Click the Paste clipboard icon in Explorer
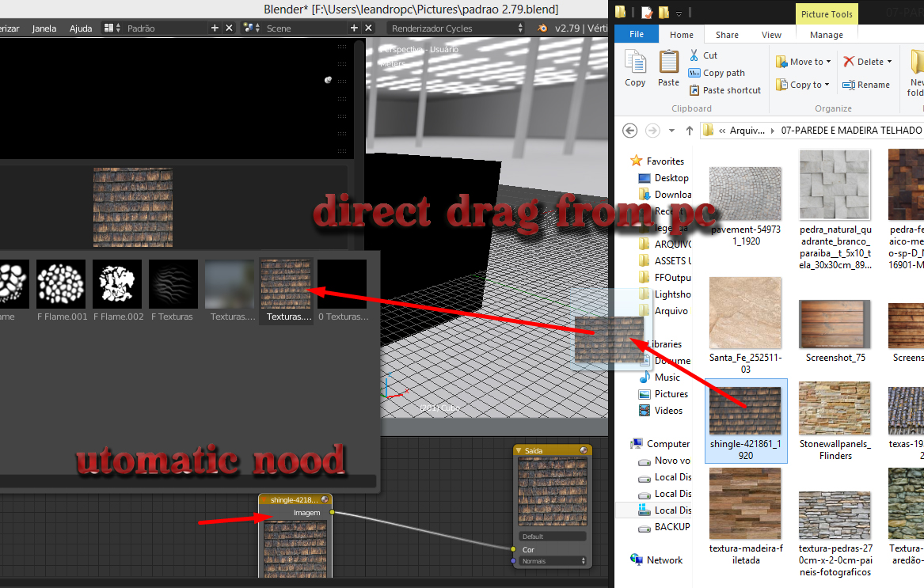This screenshot has width=924, height=588. click(668, 62)
